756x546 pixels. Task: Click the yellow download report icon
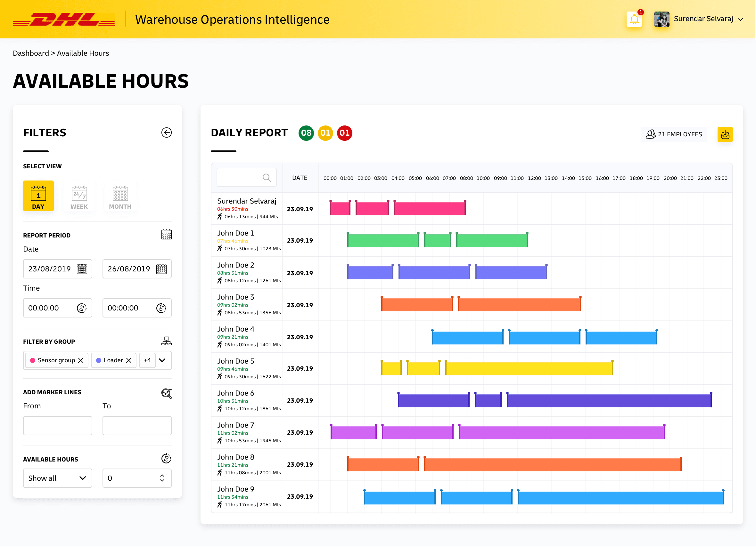click(725, 134)
